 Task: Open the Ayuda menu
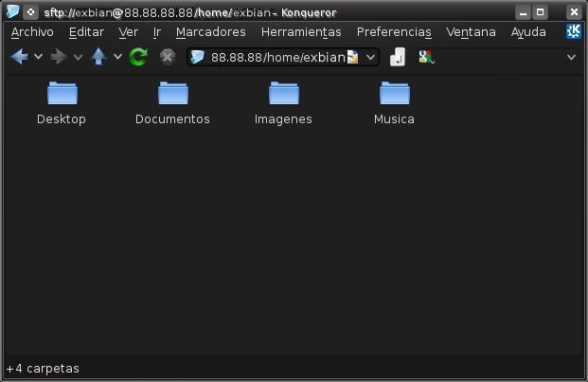(x=528, y=32)
